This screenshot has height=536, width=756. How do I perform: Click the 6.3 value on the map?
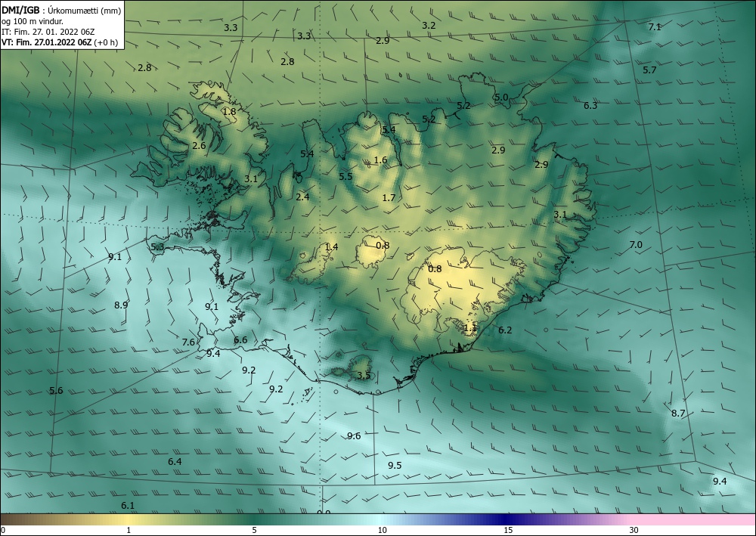coord(590,106)
